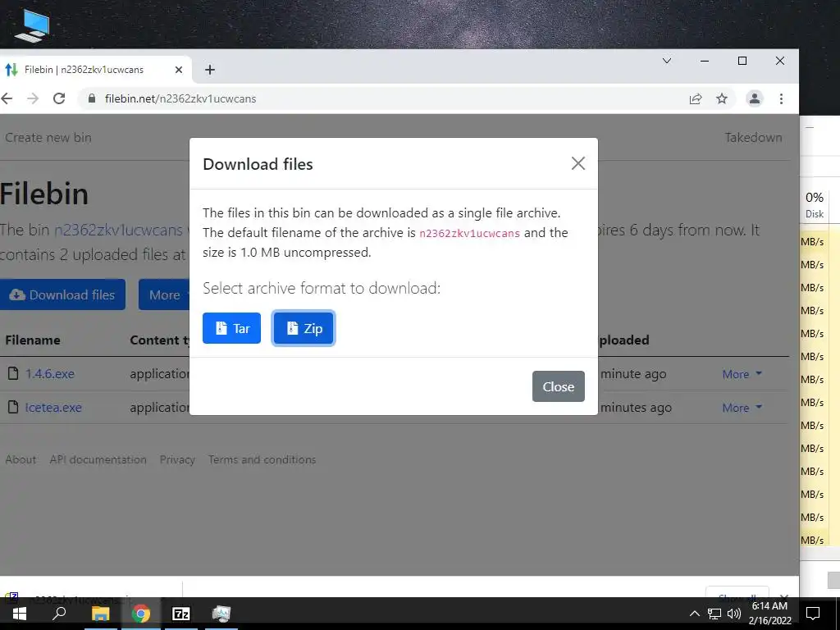
Task: Click the file icon beside 1.4.6.exe
Action: point(13,373)
